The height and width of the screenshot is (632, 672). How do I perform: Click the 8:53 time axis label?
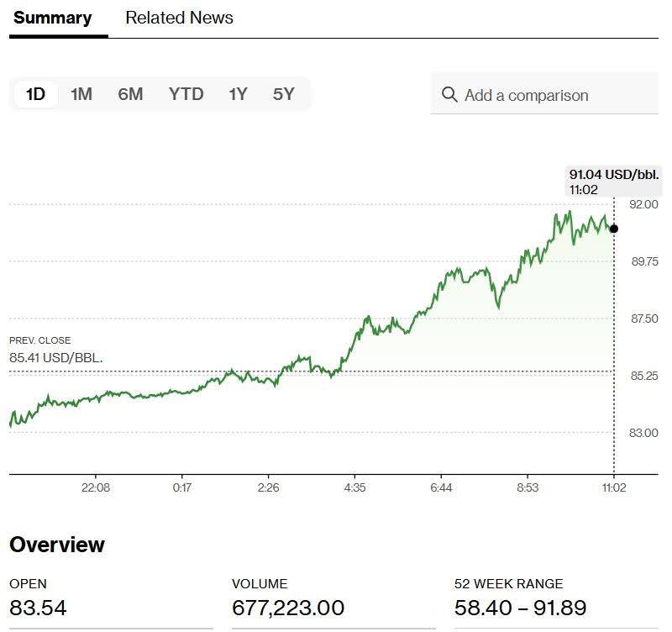(x=528, y=487)
